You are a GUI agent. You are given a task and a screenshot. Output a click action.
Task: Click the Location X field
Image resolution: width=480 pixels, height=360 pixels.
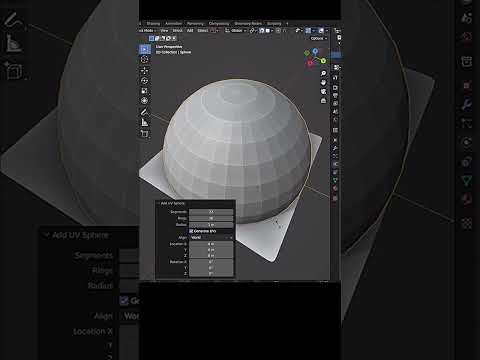[x=211, y=244]
